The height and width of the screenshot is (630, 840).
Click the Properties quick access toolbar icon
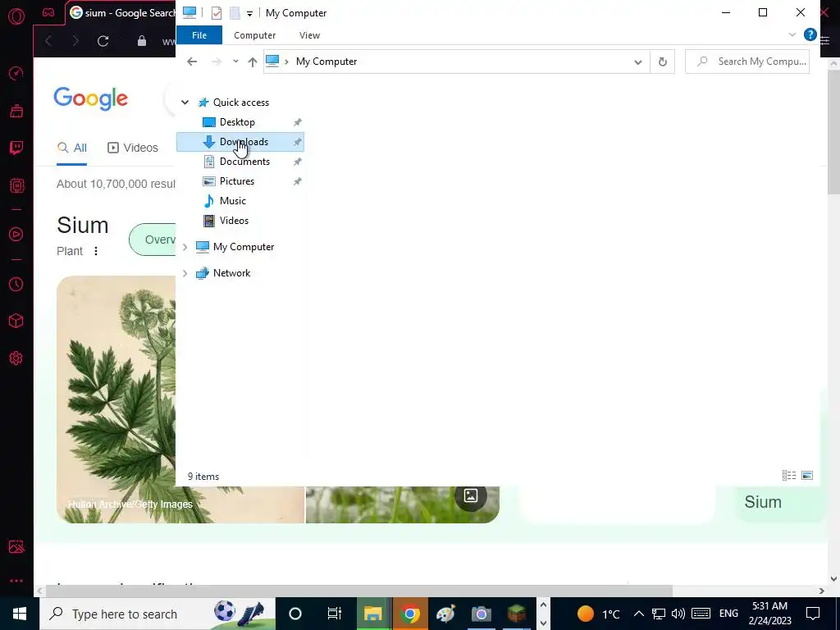click(217, 13)
